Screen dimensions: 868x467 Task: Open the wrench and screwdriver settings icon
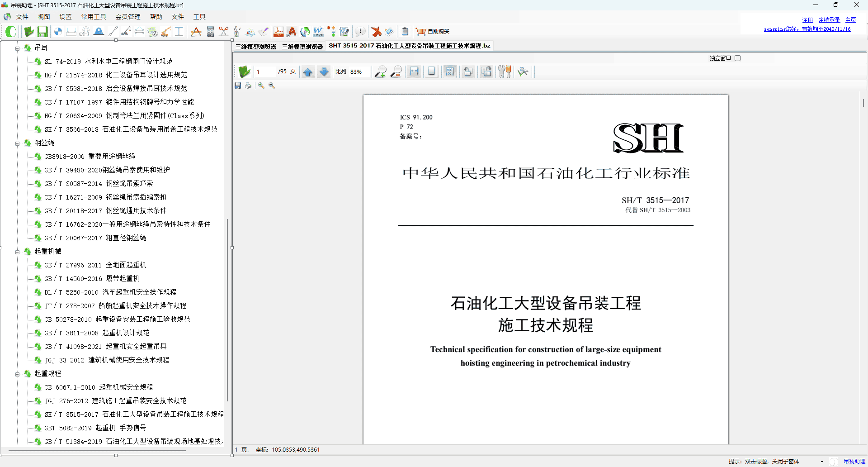pos(505,72)
